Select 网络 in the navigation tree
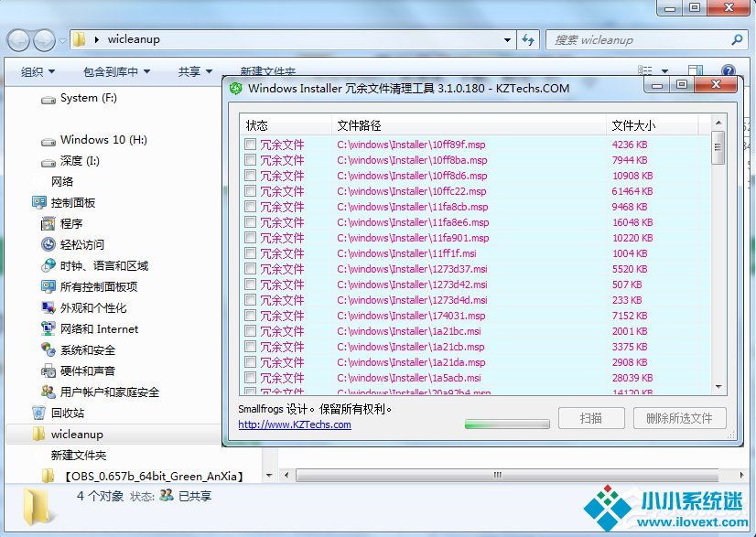 tap(62, 181)
